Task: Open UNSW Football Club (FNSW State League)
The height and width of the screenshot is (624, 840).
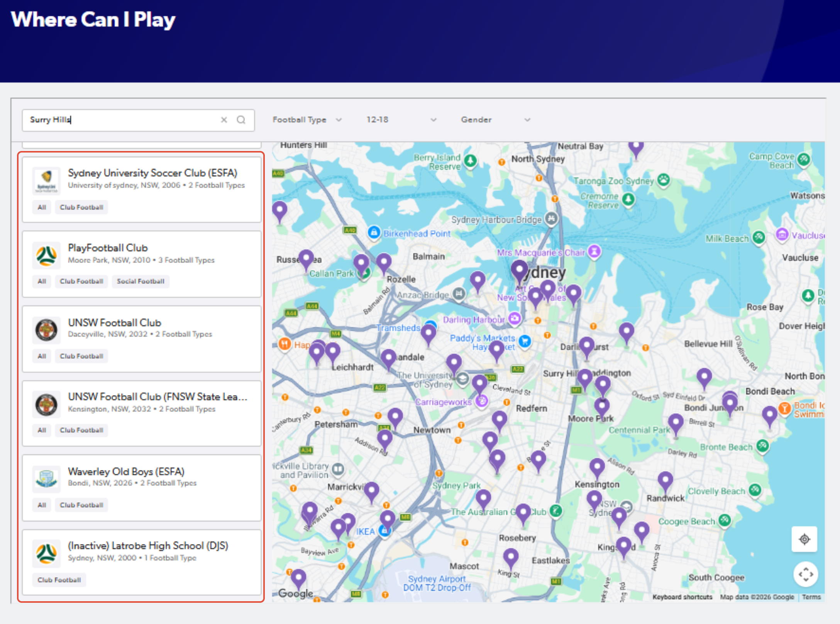Action: 142,413
